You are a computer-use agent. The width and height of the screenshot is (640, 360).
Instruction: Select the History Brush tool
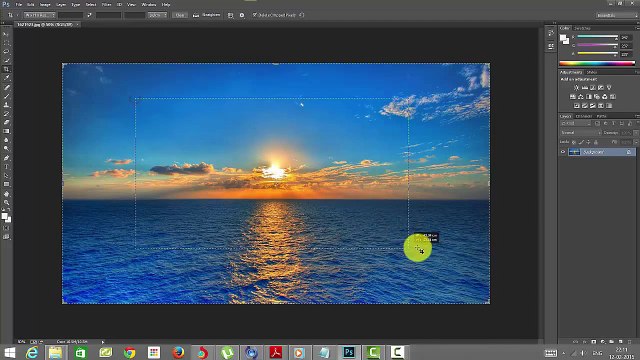coord(6,113)
